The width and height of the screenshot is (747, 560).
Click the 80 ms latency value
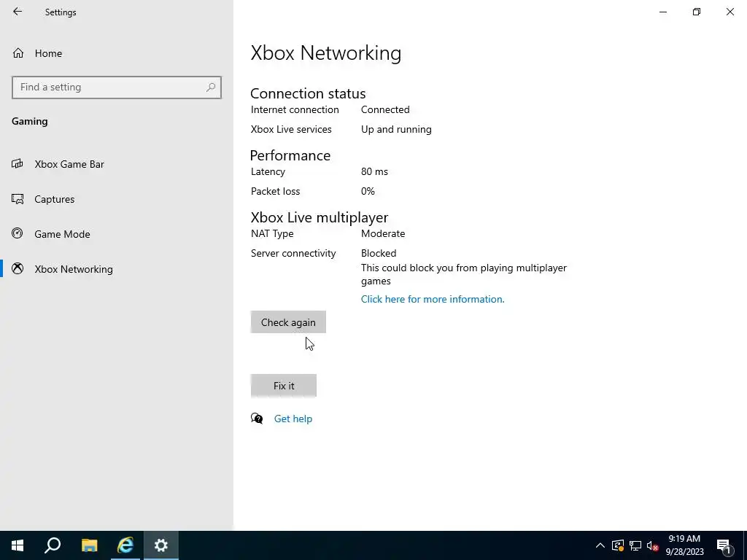pos(374,171)
